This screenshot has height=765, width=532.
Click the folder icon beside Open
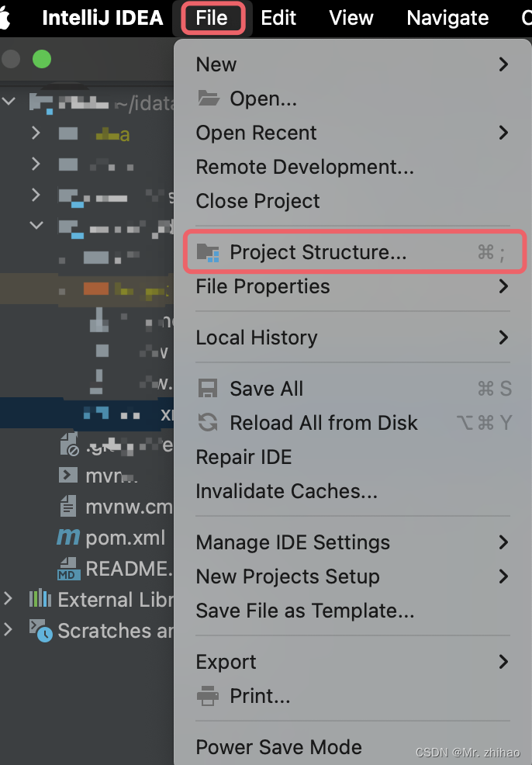(x=206, y=98)
